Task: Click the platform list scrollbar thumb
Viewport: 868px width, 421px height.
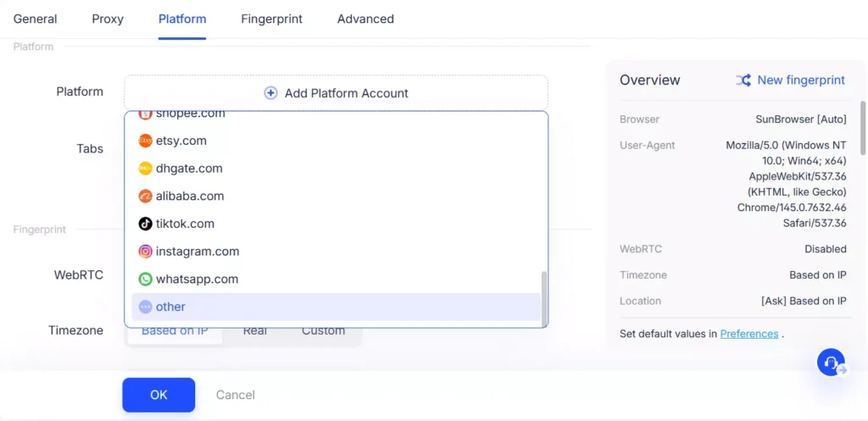Action: pyautogui.click(x=544, y=296)
